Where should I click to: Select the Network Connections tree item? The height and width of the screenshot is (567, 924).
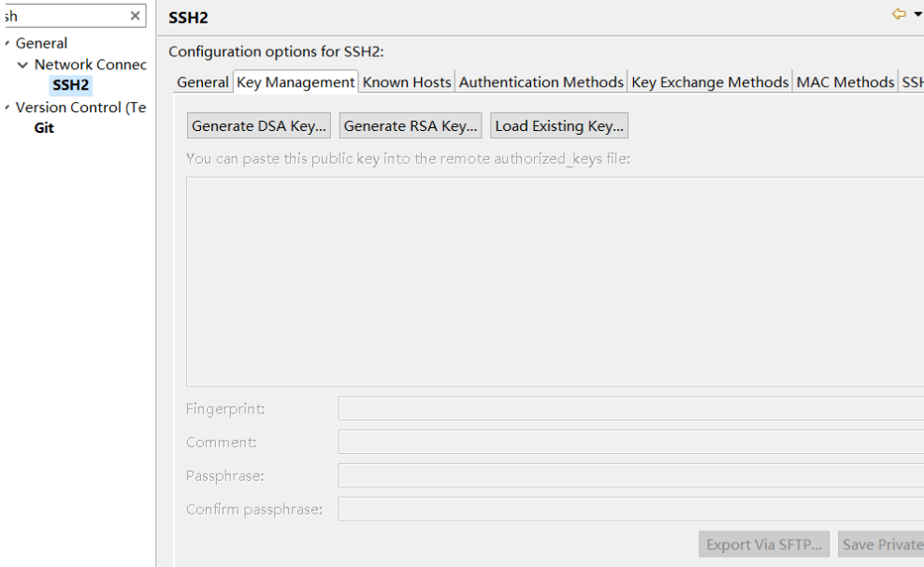click(x=90, y=65)
